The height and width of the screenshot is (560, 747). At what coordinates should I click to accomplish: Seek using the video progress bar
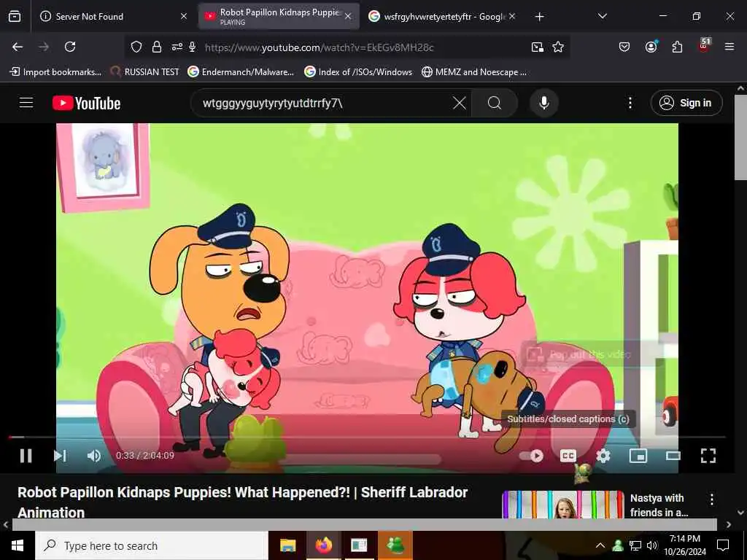click(x=367, y=437)
